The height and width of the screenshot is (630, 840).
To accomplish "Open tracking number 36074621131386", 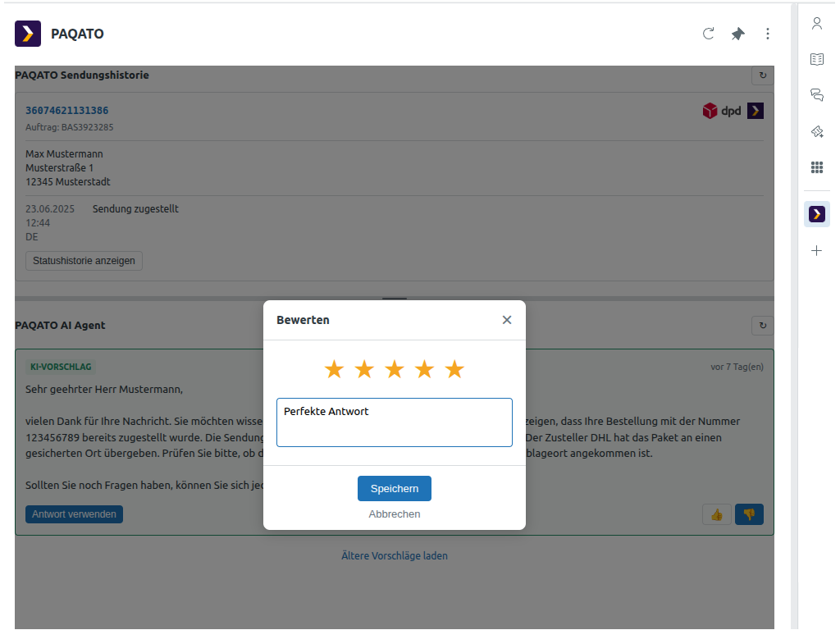I will [67, 111].
